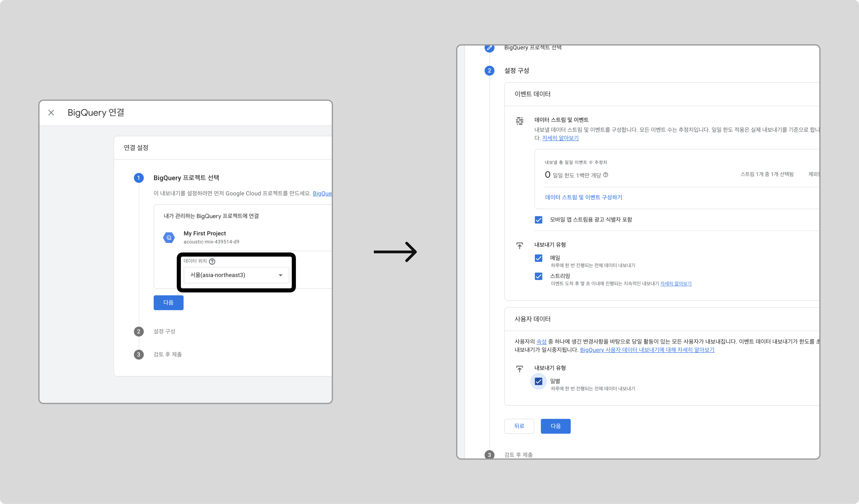Click 내가 관리하는 BigQuery 프로젝트에 연결 text
859x504 pixels.
211,216
